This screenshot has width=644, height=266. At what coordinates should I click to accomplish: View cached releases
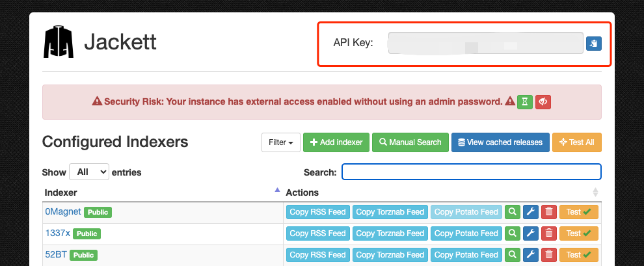pos(500,142)
